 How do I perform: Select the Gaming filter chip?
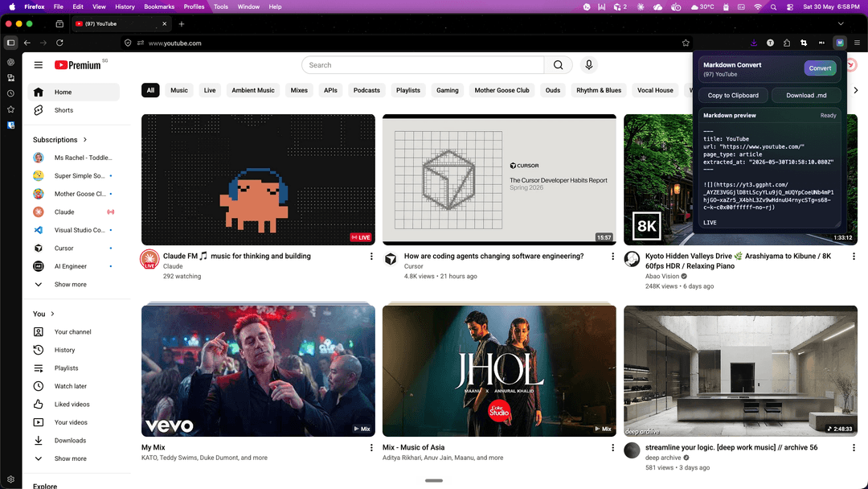point(448,90)
